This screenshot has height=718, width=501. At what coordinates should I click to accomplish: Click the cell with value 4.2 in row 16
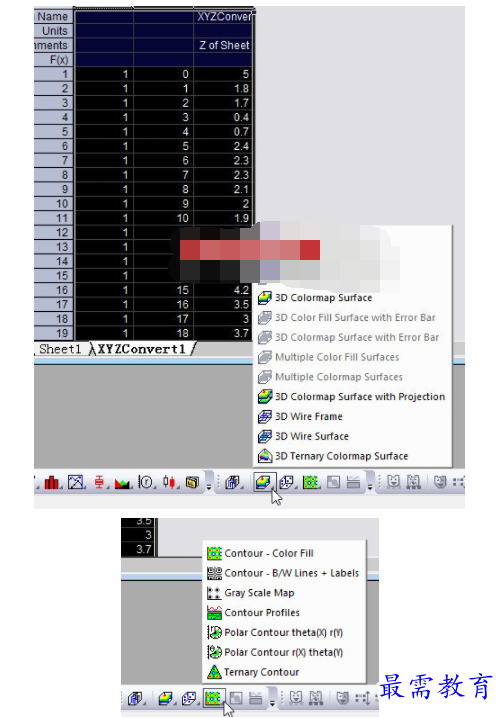click(223, 290)
